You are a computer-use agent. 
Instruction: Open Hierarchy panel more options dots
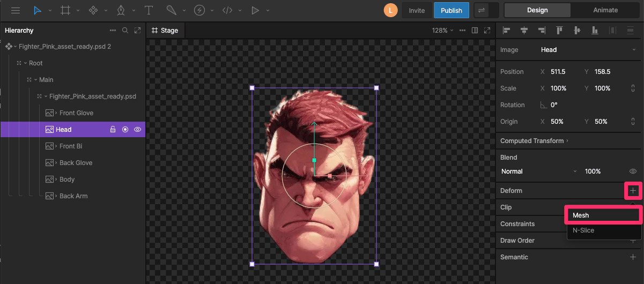click(x=113, y=31)
